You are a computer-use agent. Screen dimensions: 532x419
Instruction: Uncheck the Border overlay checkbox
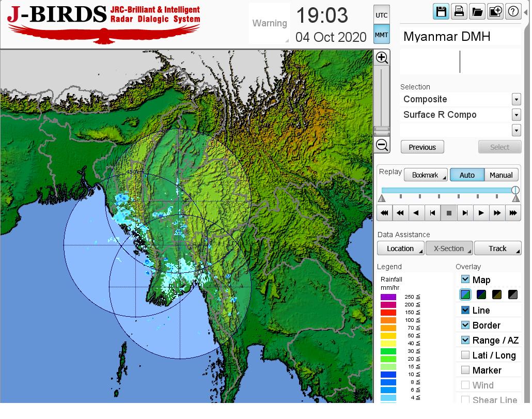[x=465, y=325]
